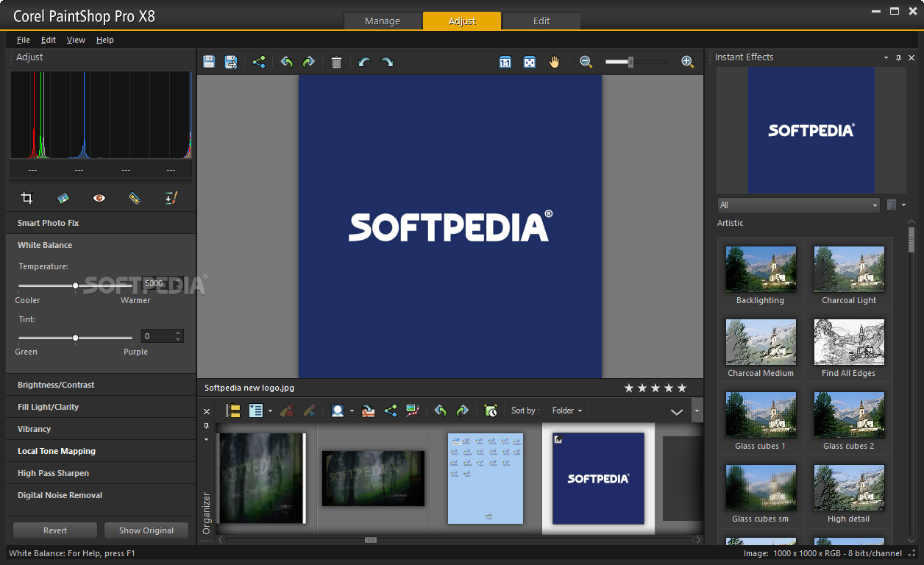This screenshot has width=924, height=565.
Task: Apply the Backlighting effect thumbnail
Action: click(761, 269)
